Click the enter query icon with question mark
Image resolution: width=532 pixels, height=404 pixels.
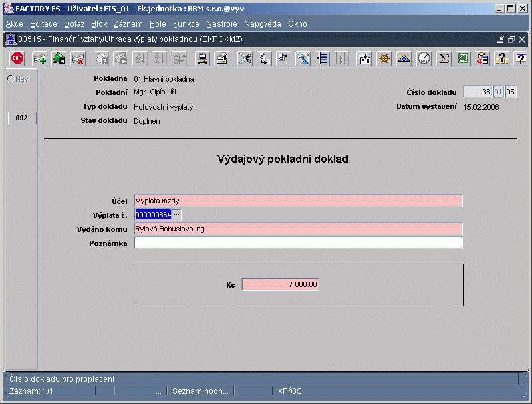(102, 58)
